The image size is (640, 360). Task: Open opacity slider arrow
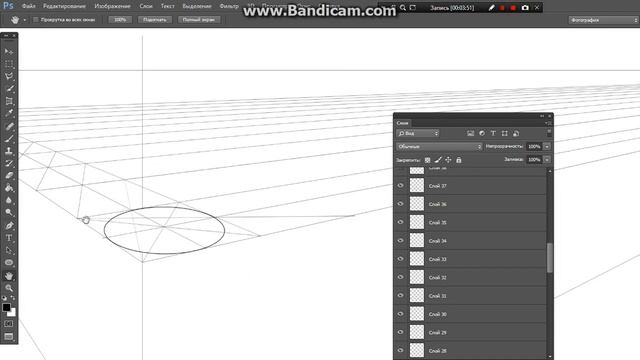[x=547, y=147]
